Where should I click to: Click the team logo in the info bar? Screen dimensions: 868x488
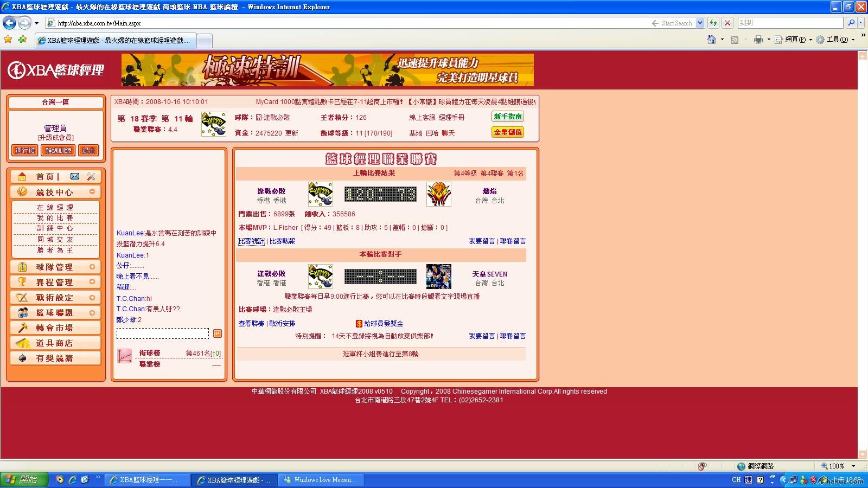pyautogui.click(x=214, y=124)
